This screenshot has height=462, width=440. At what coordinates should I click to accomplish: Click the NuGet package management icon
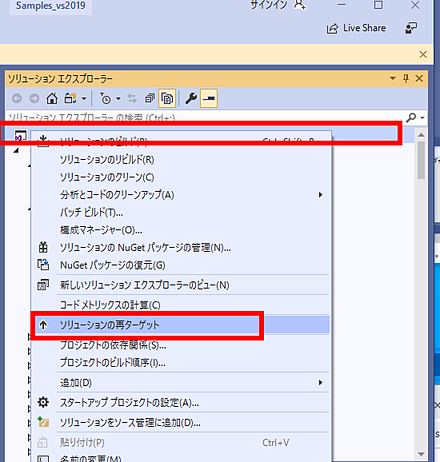click(43, 247)
